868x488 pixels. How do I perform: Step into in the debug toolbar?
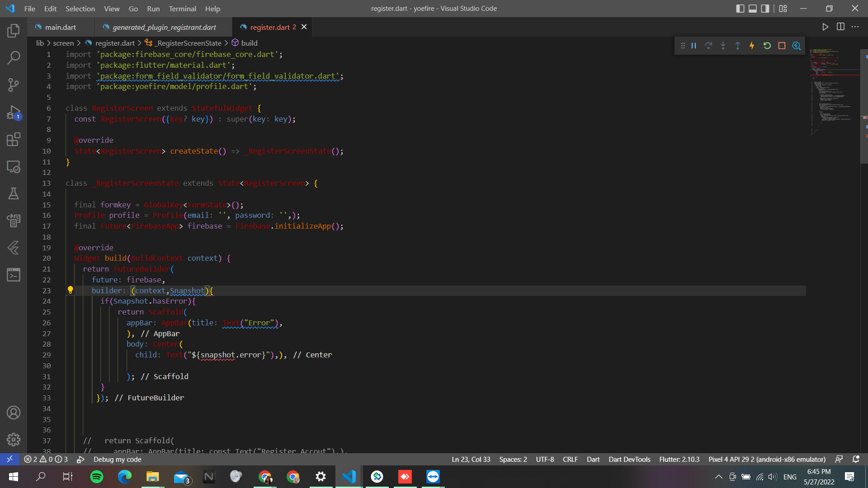point(723,46)
